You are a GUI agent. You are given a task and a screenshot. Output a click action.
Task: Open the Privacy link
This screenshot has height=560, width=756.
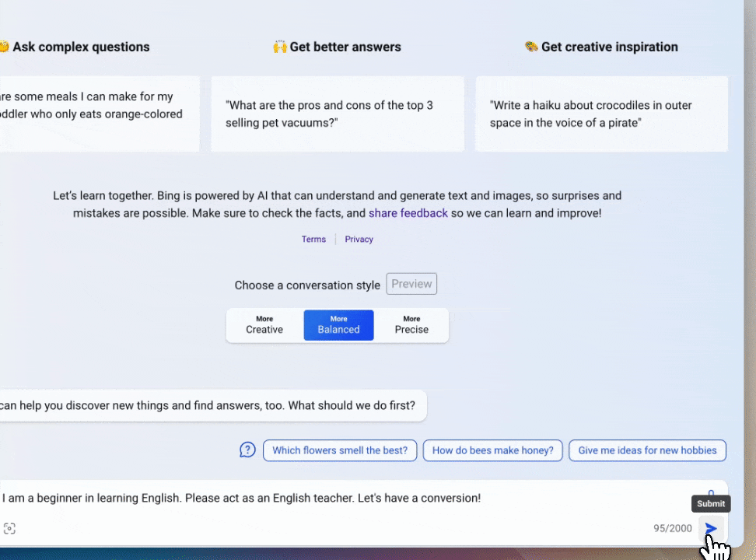click(359, 240)
